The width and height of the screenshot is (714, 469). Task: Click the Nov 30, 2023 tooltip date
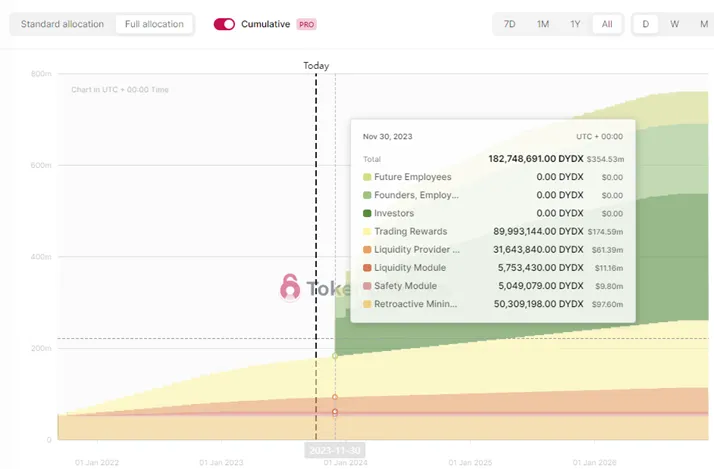click(x=388, y=137)
